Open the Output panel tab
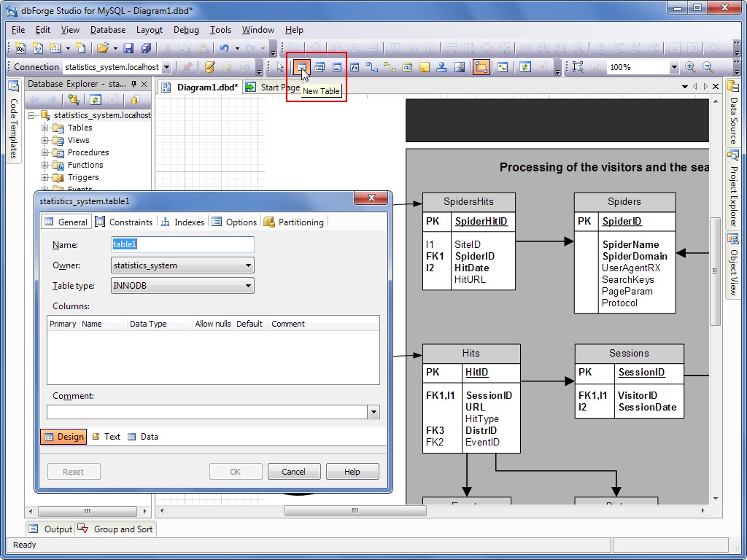The height and width of the screenshot is (560, 747). [x=50, y=529]
